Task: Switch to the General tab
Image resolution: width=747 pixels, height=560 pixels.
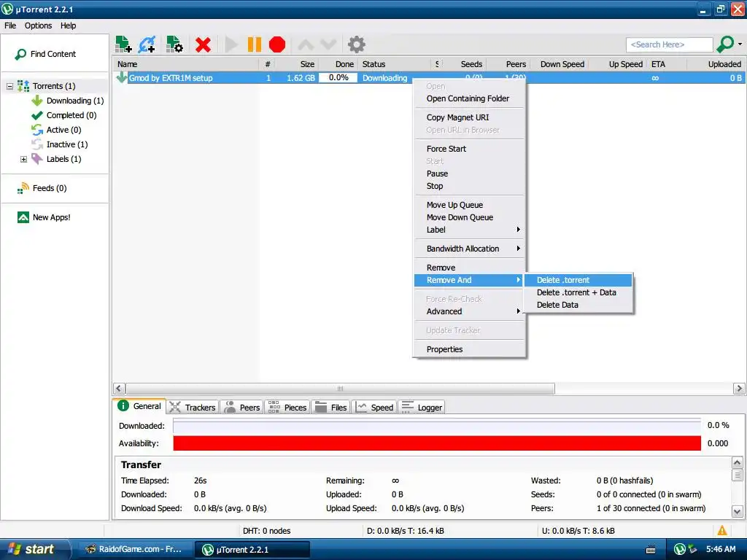Action: tap(139, 407)
